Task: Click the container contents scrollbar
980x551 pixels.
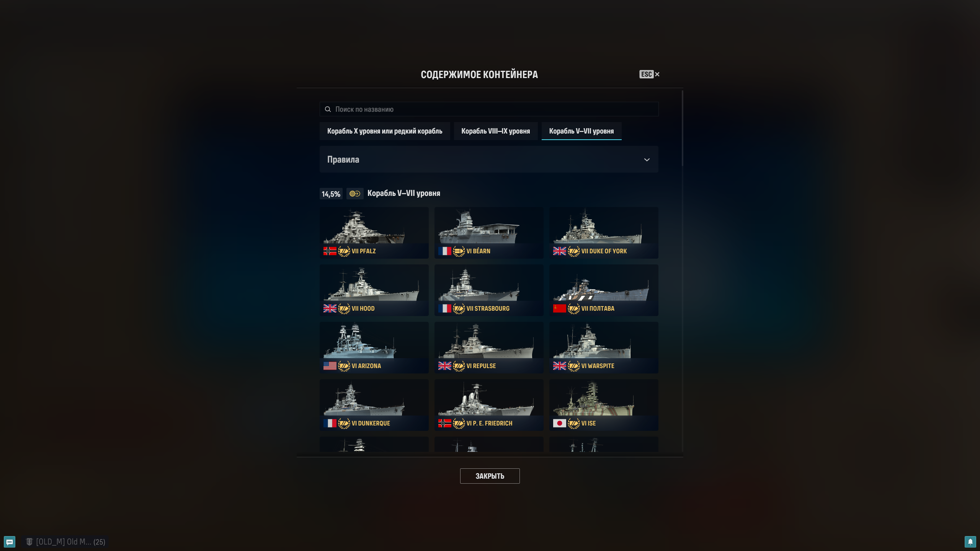Action: click(x=682, y=129)
